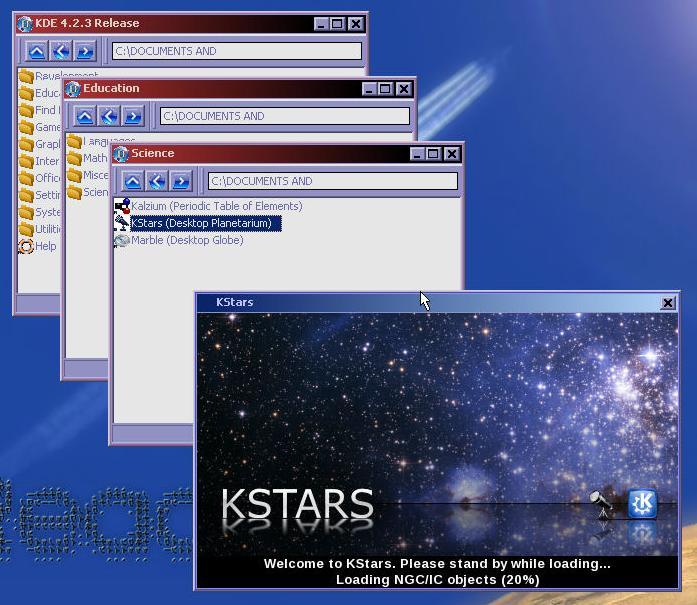Image resolution: width=697 pixels, height=605 pixels.
Task: Click the address field in the Science window
Action: point(332,181)
